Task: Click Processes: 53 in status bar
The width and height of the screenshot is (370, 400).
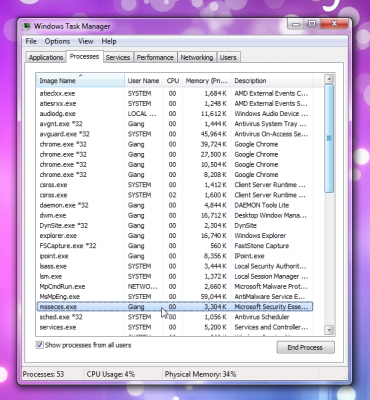Action: (x=43, y=374)
